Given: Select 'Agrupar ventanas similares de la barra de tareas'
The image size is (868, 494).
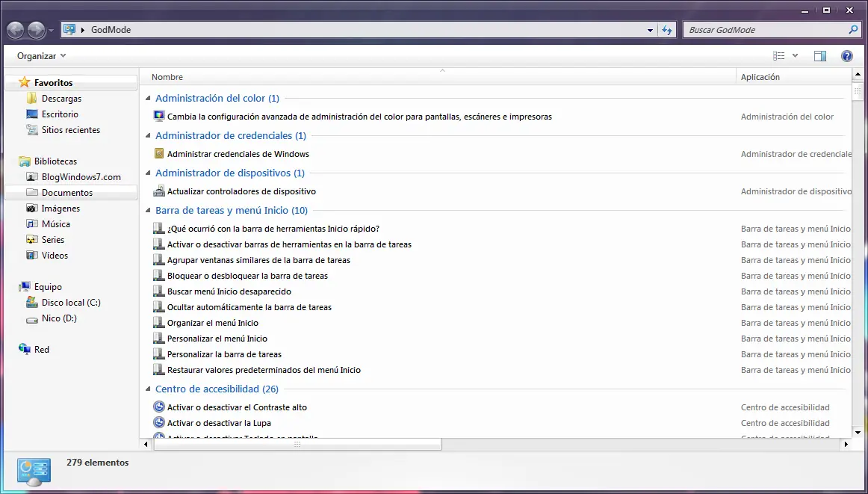Looking at the screenshot, I should pyautogui.click(x=258, y=260).
